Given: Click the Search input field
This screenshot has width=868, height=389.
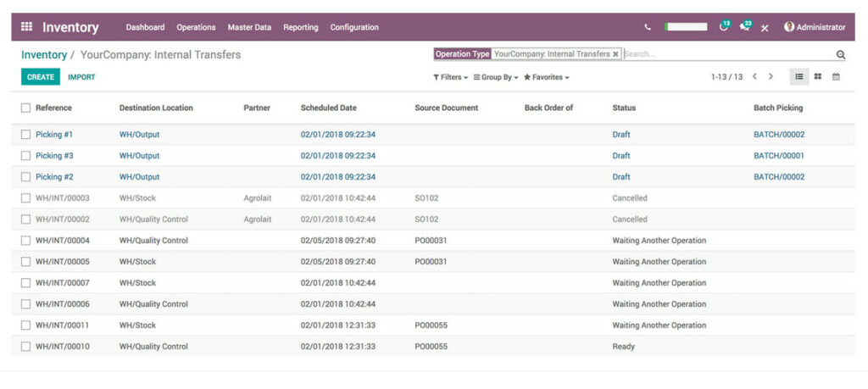Looking at the screenshot, I should pyautogui.click(x=728, y=54).
